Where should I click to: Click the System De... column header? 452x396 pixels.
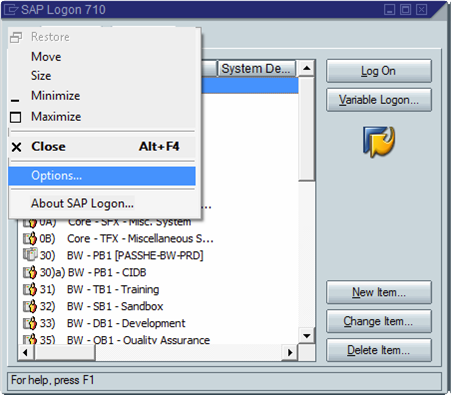coord(256,69)
